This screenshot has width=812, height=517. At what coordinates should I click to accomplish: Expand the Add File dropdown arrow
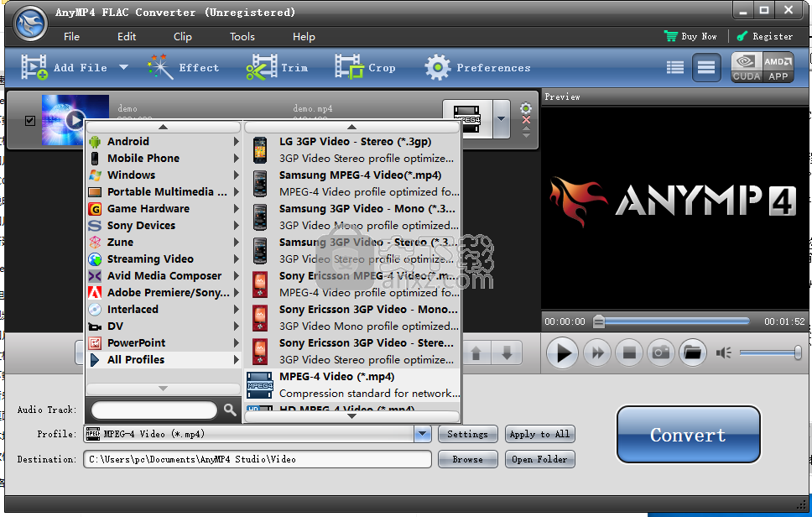[x=124, y=67]
